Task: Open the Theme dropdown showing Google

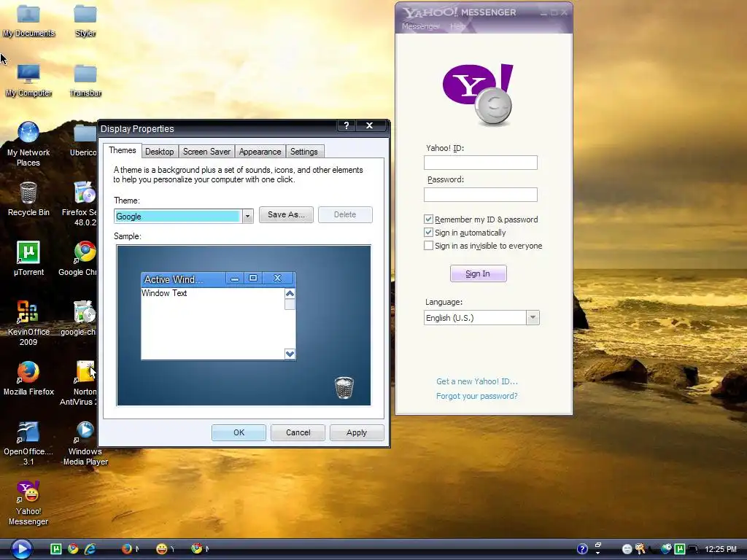Action: point(247,216)
